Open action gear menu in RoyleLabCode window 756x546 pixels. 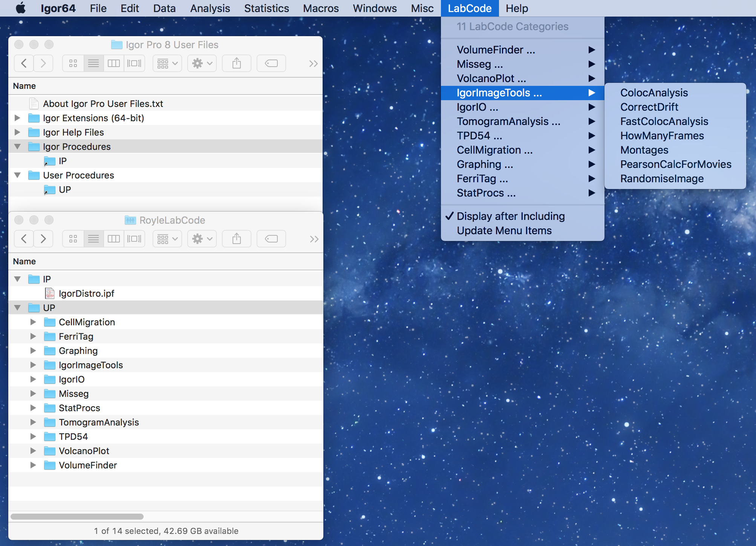(x=202, y=239)
